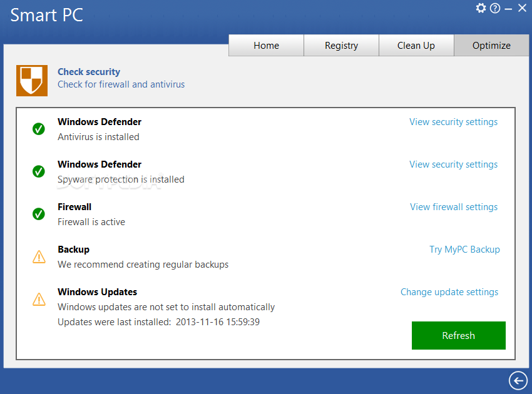Open Change update settings link
The height and width of the screenshot is (394, 532).
tap(449, 292)
